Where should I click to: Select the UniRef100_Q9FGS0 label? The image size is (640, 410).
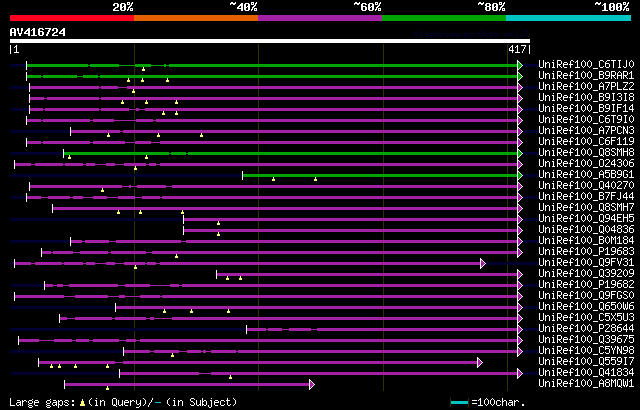click(x=586, y=296)
